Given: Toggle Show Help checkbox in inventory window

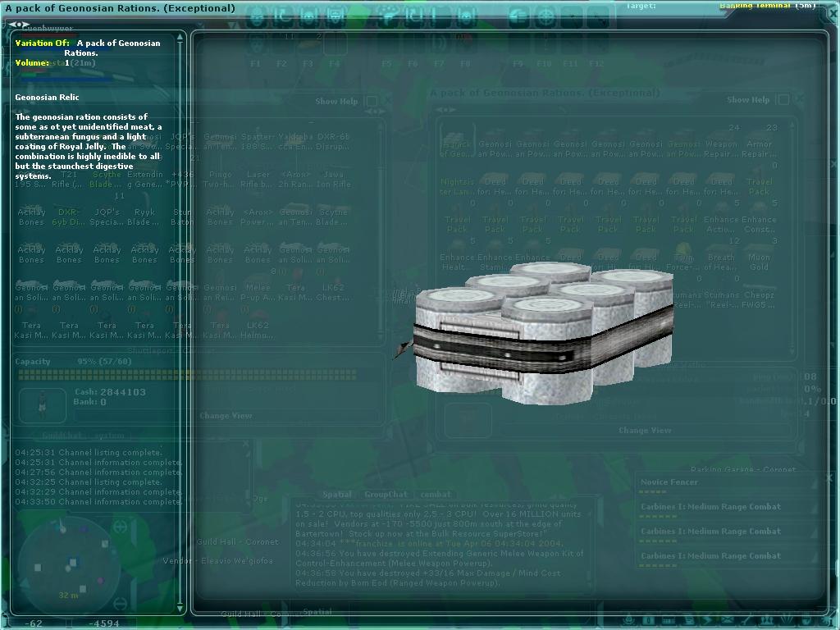Looking at the screenshot, I should (x=372, y=101).
